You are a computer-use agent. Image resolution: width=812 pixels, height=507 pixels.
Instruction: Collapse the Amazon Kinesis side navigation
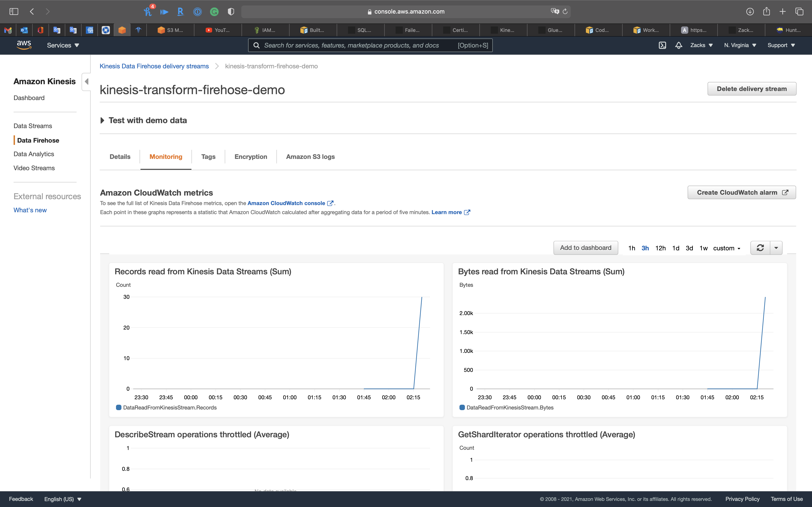coord(87,81)
